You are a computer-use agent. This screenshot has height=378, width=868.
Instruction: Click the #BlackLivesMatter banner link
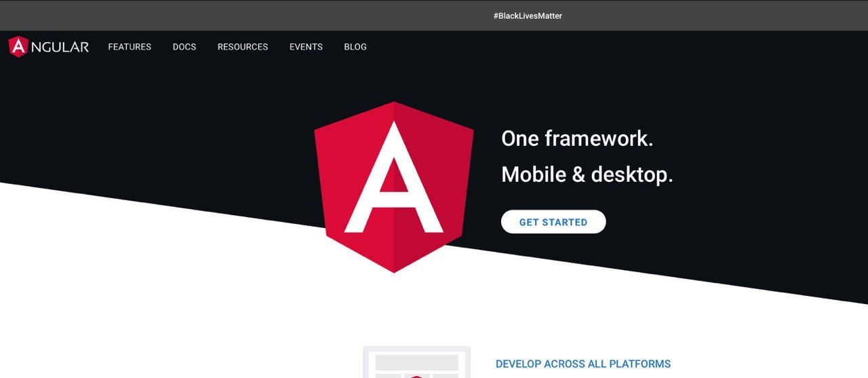pos(528,16)
